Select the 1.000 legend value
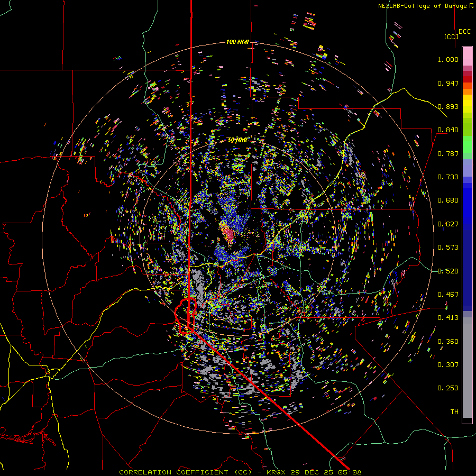Viewport: 476px width, 476px height. click(x=448, y=59)
